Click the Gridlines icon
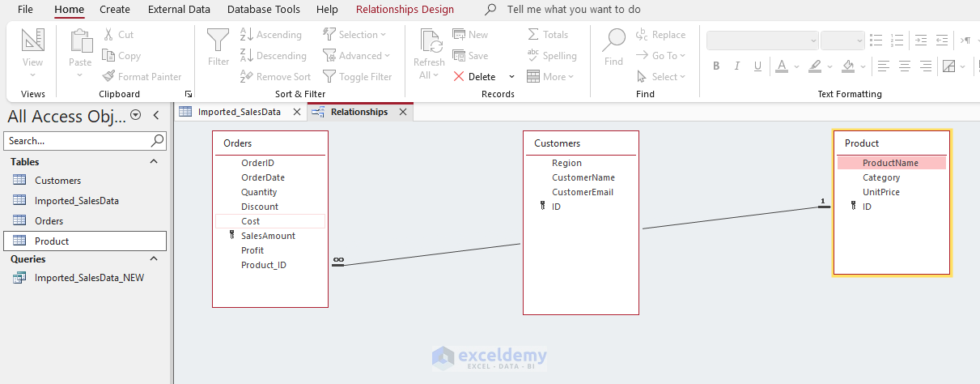This screenshot has height=384, width=980. point(949,66)
